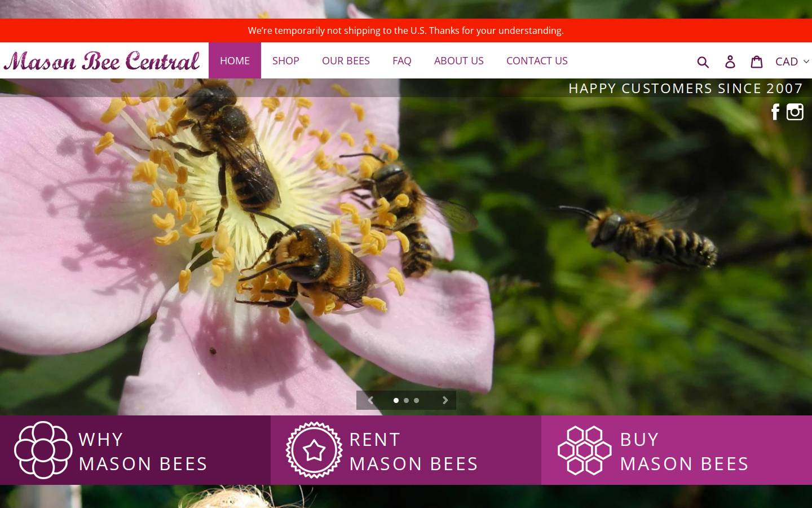The height and width of the screenshot is (508, 812).
Task: Open the ABOUT US page
Action: coord(459,60)
